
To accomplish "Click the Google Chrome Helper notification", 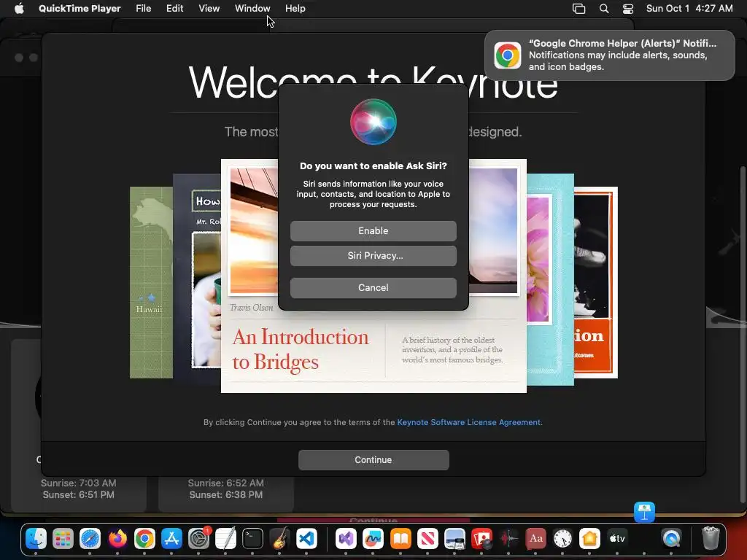I will [x=610, y=55].
